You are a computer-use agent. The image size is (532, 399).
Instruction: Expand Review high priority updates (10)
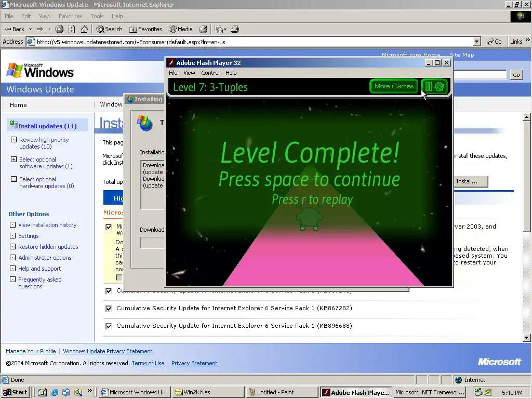[x=14, y=139]
